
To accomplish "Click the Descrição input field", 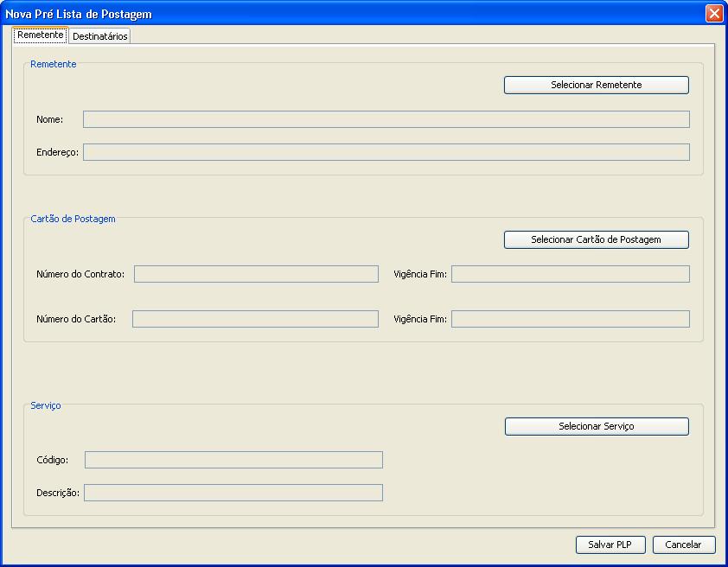I will pyautogui.click(x=233, y=493).
